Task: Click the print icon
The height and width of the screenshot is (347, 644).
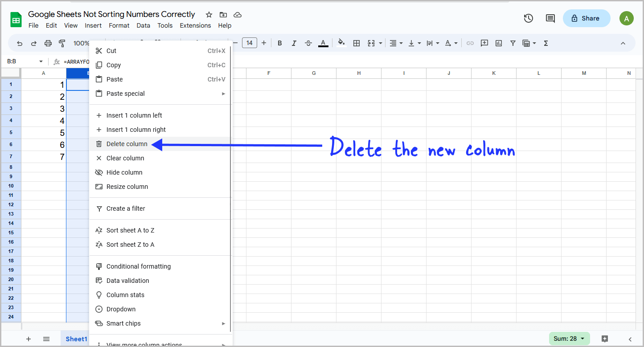Action: point(48,43)
